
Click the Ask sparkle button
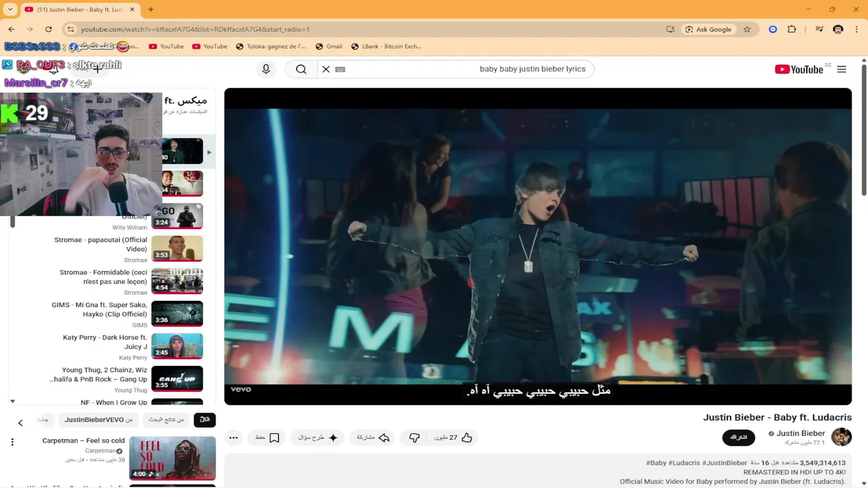tap(317, 438)
